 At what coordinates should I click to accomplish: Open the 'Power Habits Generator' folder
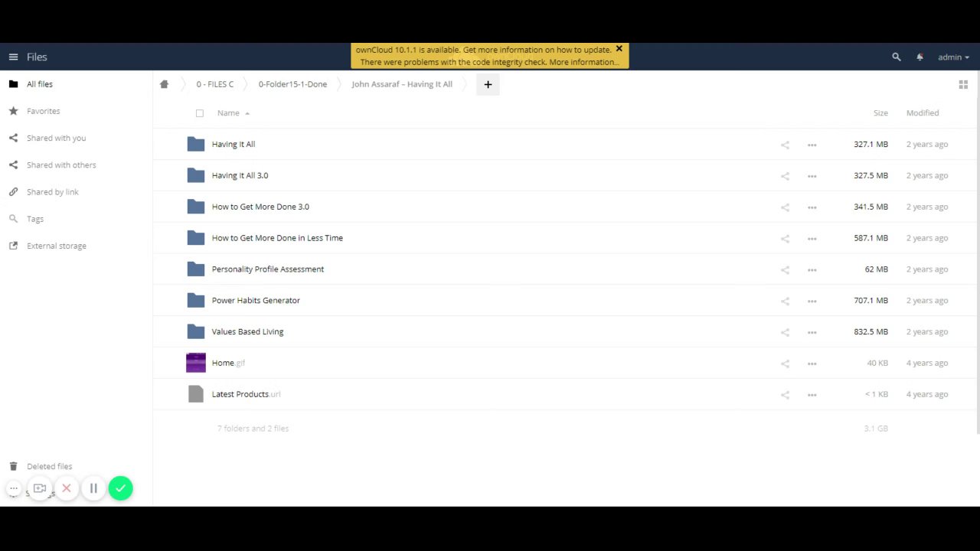tap(256, 300)
